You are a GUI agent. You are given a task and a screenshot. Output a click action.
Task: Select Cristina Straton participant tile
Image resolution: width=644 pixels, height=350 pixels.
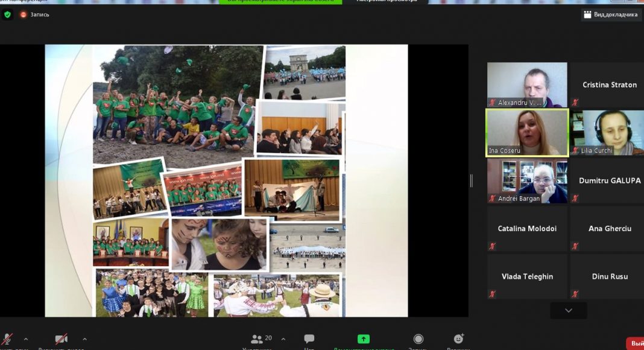tap(607, 84)
